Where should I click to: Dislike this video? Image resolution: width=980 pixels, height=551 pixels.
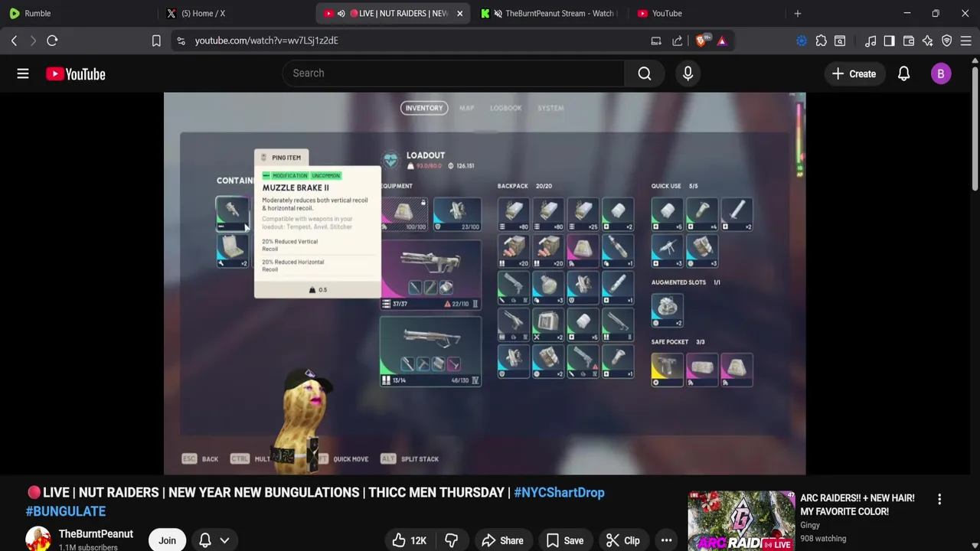point(451,540)
